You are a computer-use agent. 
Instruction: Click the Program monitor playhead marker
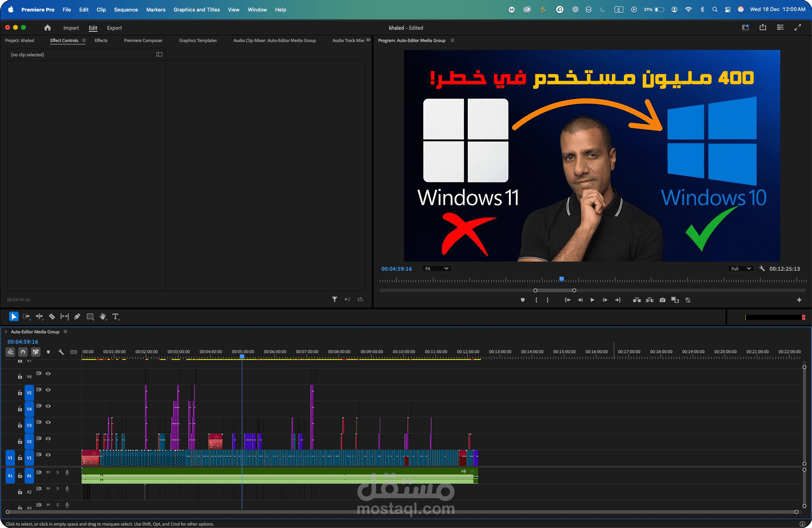(x=561, y=279)
